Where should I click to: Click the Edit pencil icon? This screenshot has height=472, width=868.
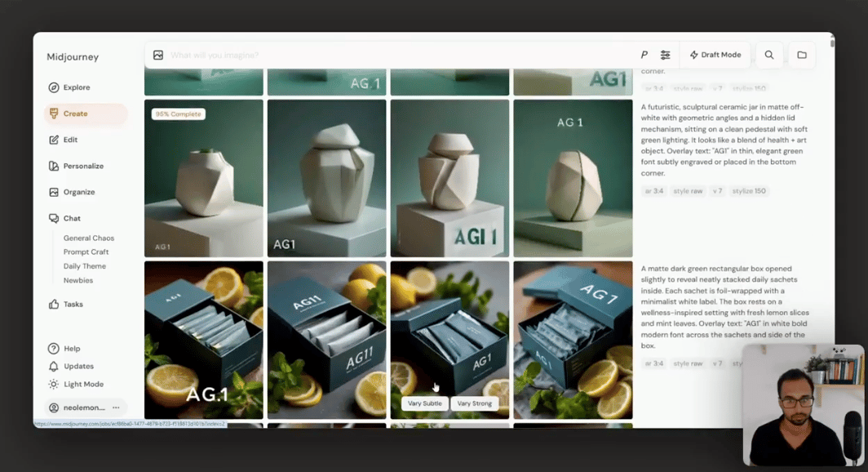pyautogui.click(x=54, y=140)
